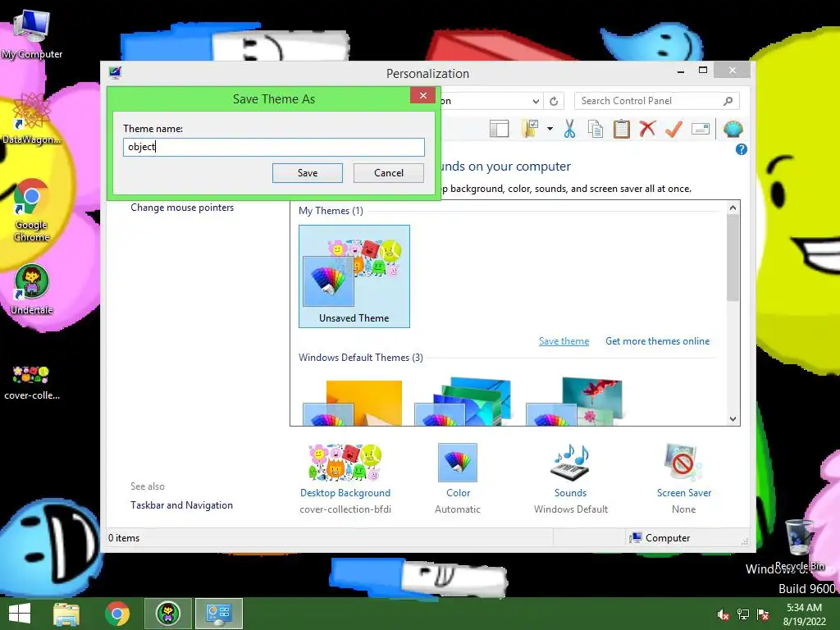840x630 pixels.
Task: Click the My Themes (1) heading
Action: (331, 211)
